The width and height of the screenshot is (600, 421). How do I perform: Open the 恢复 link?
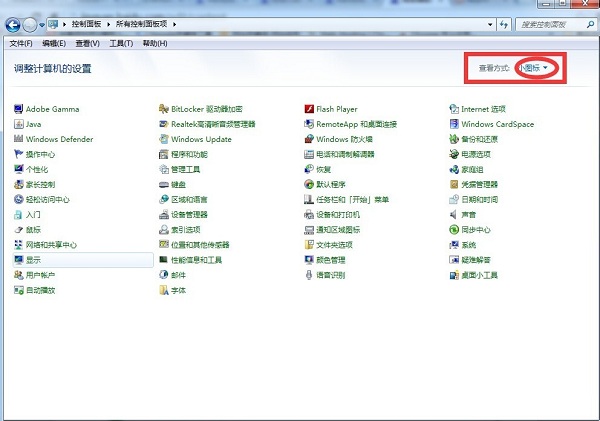(x=324, y=169)
